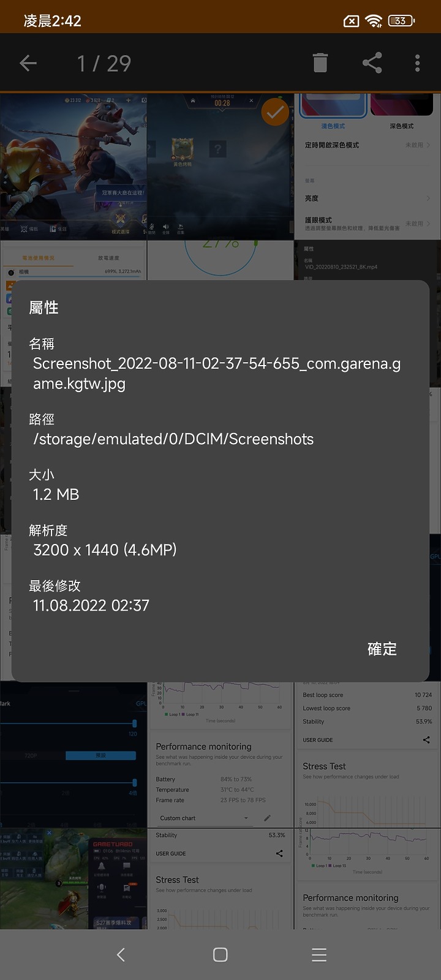Tap the Android back navigation button
The width and height of the screenshot is (441, 980).
point(121,954)
